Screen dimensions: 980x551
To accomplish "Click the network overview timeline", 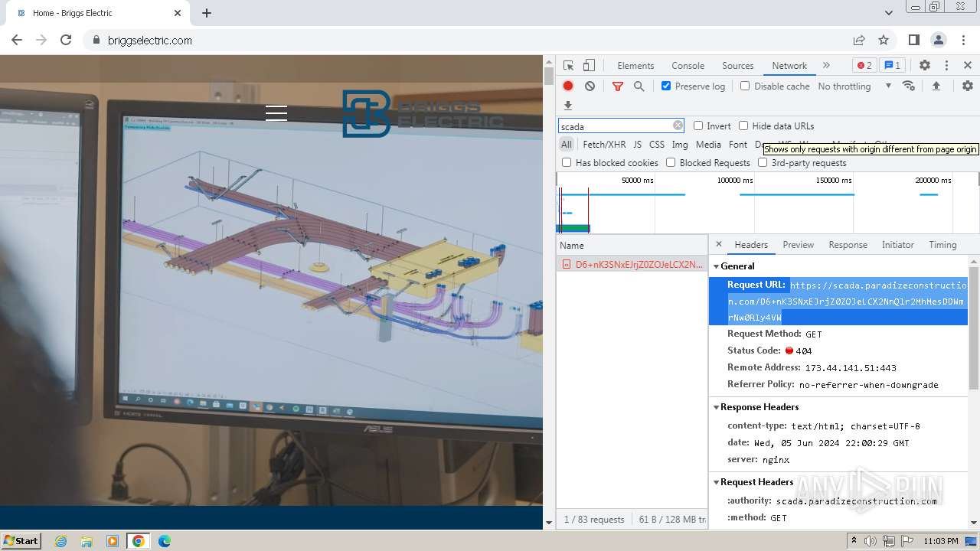I will [x=766, y=203].
